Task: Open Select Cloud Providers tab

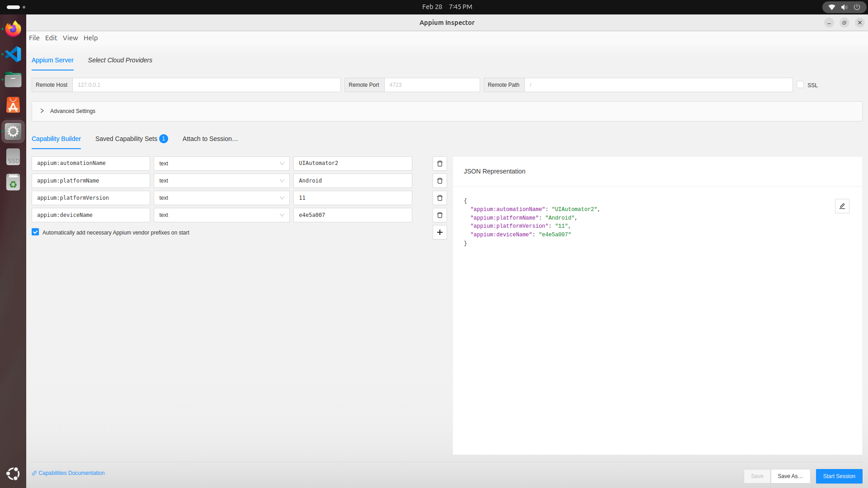Action: pyautogui.click(x=120, y=60)
